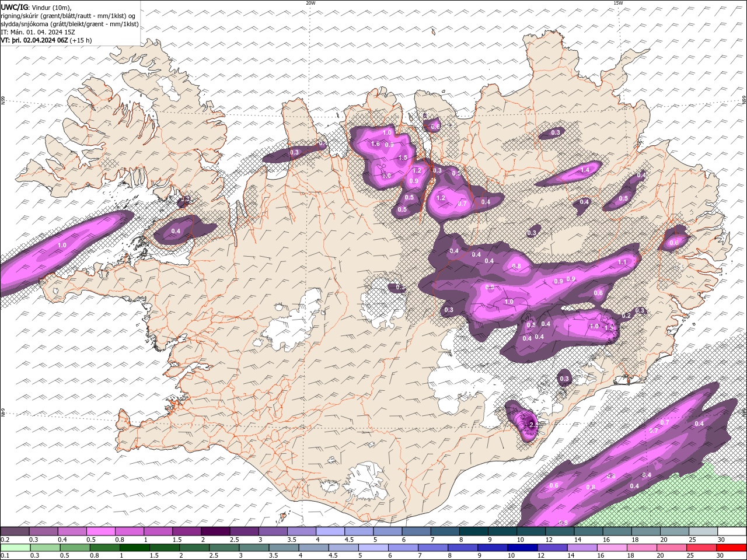The width and height of the screenshot is (747, 560).
Task: Pick the bright red 30 swatch in lower legend
Action: pyautogui.click(x=732, y=548)
